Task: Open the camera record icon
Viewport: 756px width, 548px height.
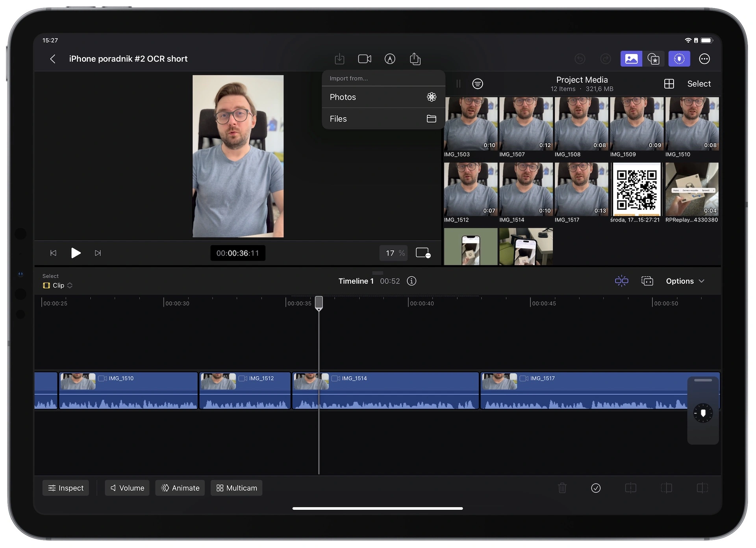Action: click(x=365, y=59)
